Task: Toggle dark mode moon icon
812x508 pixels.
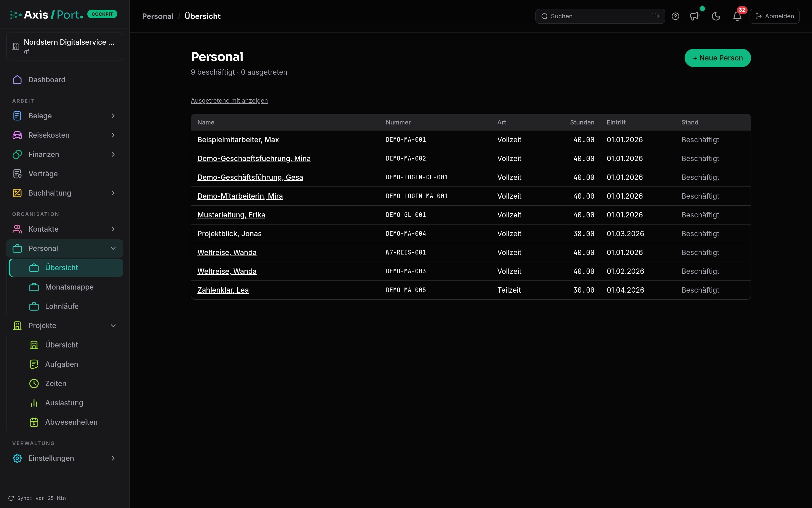Action: [716, 16]
